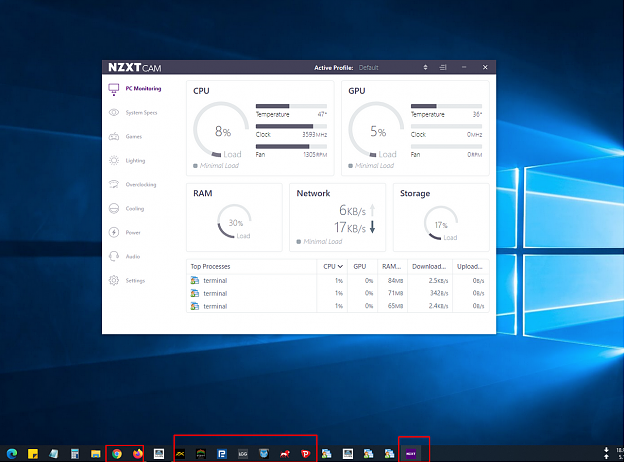The height and width of the screenshot is (463, 625).
Task: Click the CPU clock value 3593MHz
Action: tap(314, 135)
